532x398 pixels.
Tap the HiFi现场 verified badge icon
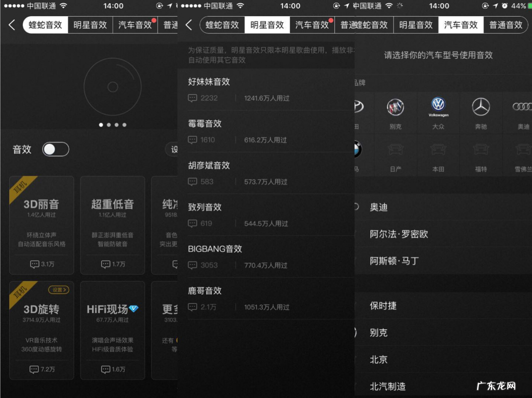coord(134,309)
